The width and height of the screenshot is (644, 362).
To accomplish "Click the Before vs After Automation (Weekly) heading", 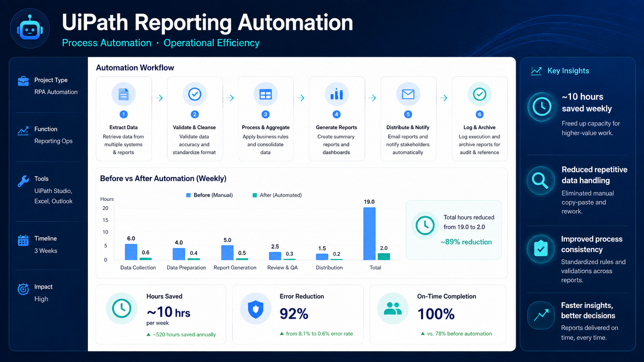I will tap(163, 178).
